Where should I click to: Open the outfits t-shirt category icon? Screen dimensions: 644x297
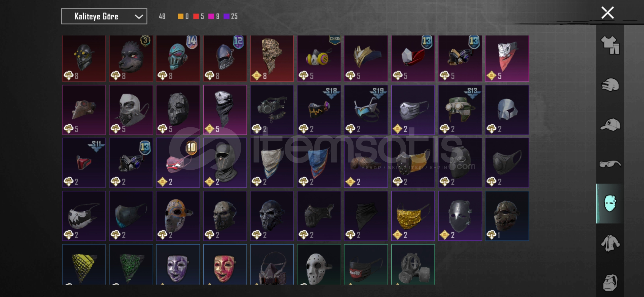(x=610, y=45)
